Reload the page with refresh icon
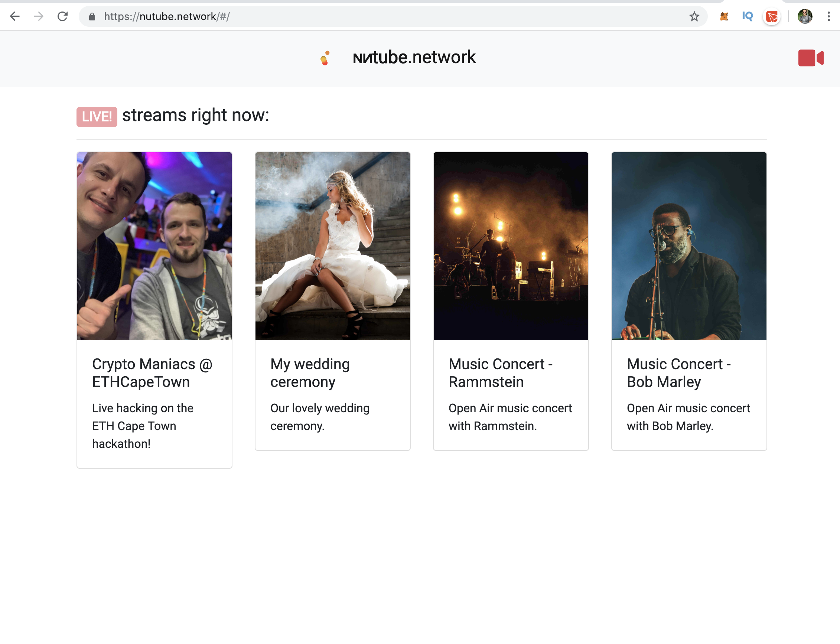840x644 pixels. point(62,16)
